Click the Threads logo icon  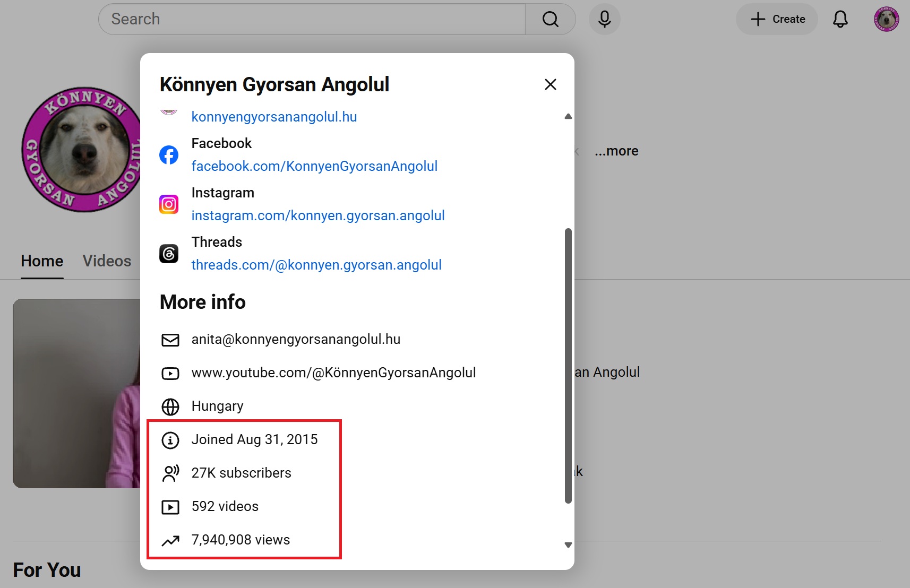[x=169, y=254]
